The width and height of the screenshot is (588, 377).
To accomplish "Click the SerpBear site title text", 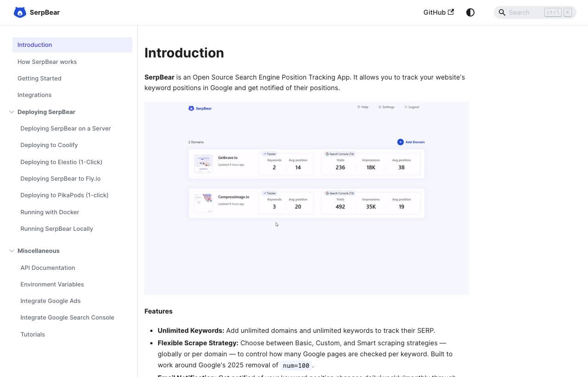I will click(x=45, y=12).
